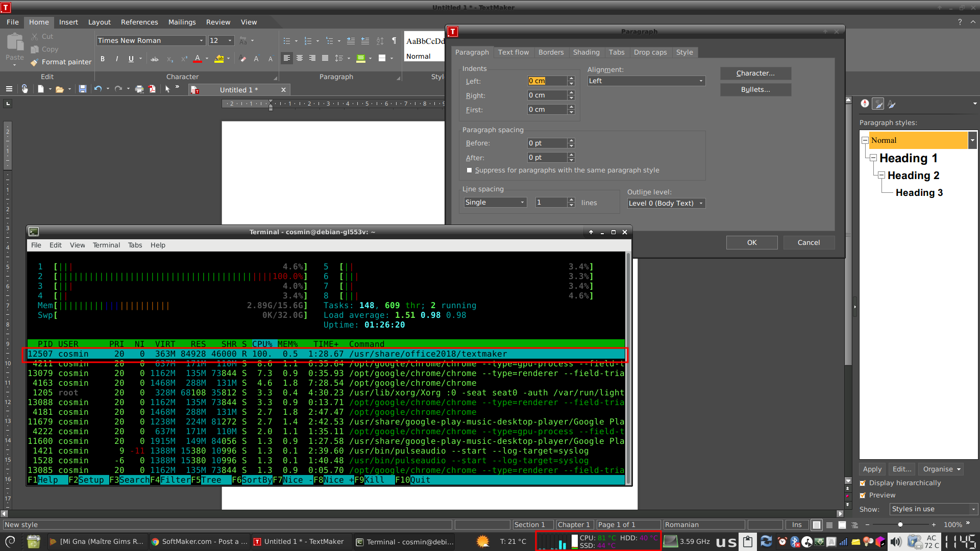Toggle strikethrough text formatting
This screenshot has width=980, height=551.
pyautogui.click(x=155, y=59)
